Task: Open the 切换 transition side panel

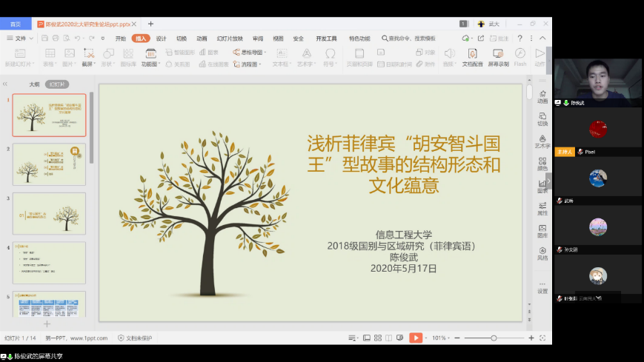Action: 542,118
